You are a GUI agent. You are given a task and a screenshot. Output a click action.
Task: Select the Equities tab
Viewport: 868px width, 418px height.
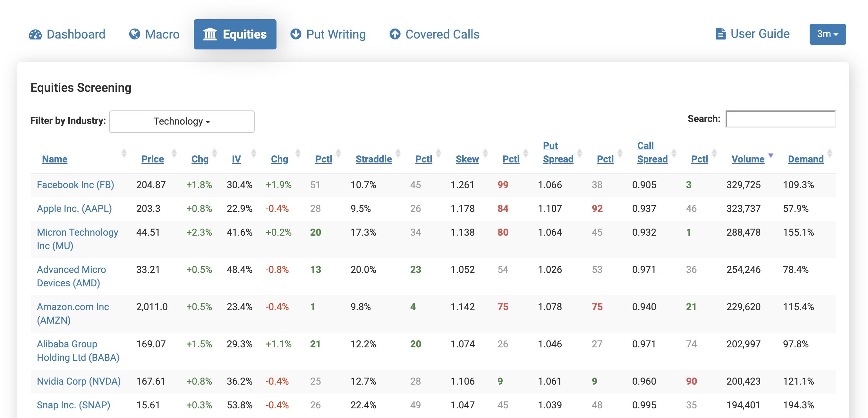(235, 34)
